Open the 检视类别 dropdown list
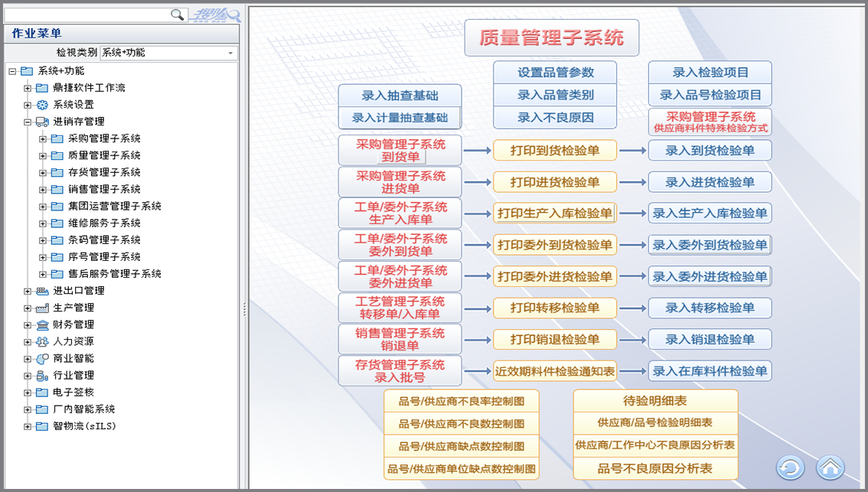The width and height of the screenshot is (868, 492). (x=230, y=53)
